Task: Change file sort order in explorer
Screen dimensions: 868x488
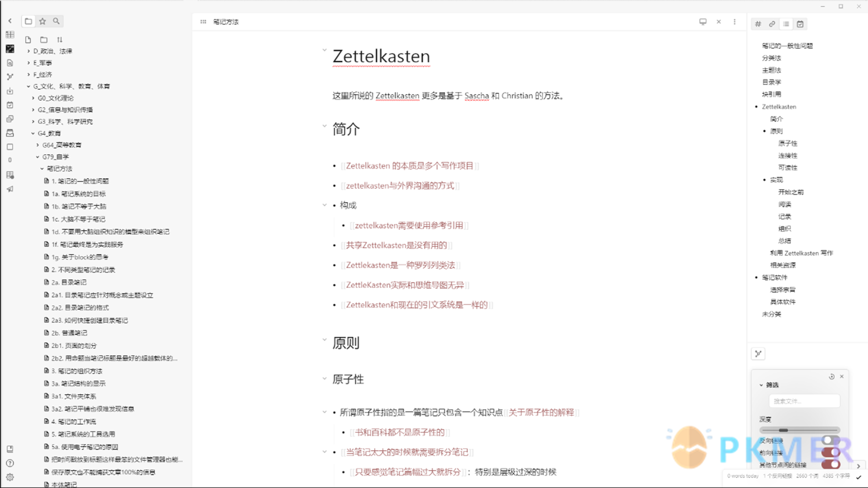Action: click(60, 40)
